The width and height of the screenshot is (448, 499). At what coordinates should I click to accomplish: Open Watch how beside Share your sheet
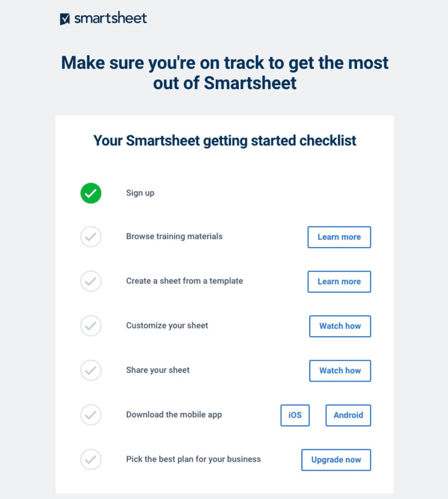click(x=340, y=370)
